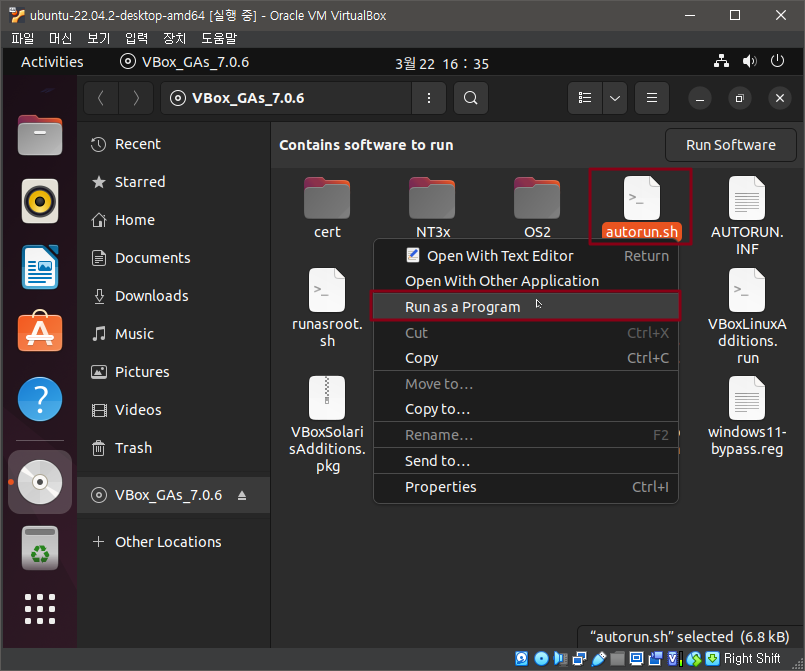Screen dimensions: 805x671
Task: Choose Open With Text Editor
Action: 526,256
